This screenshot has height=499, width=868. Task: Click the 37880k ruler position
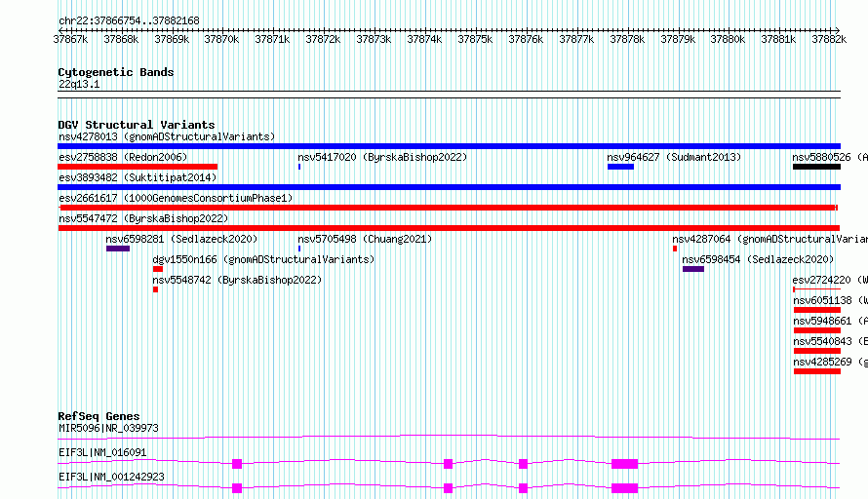(x=728, y=39)
